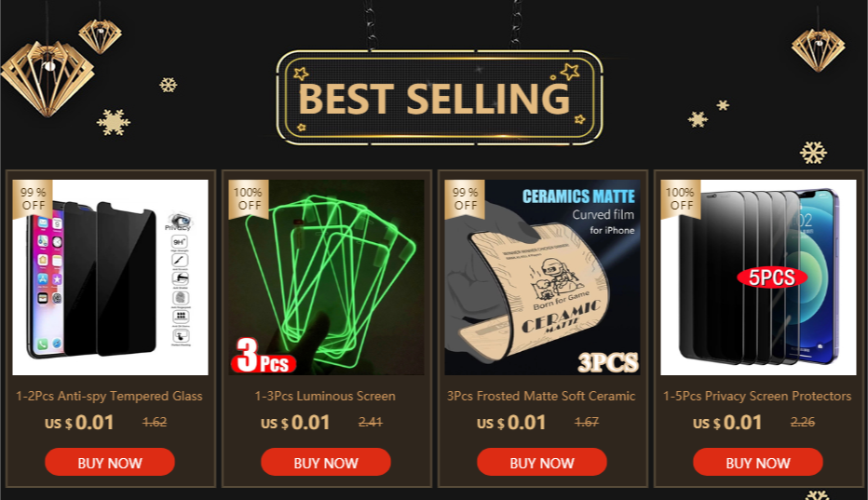The width and height of the screenshot is (868, 500).
Task: Click the privacy eye icon on first product
Action: click(x=178, y=221)
